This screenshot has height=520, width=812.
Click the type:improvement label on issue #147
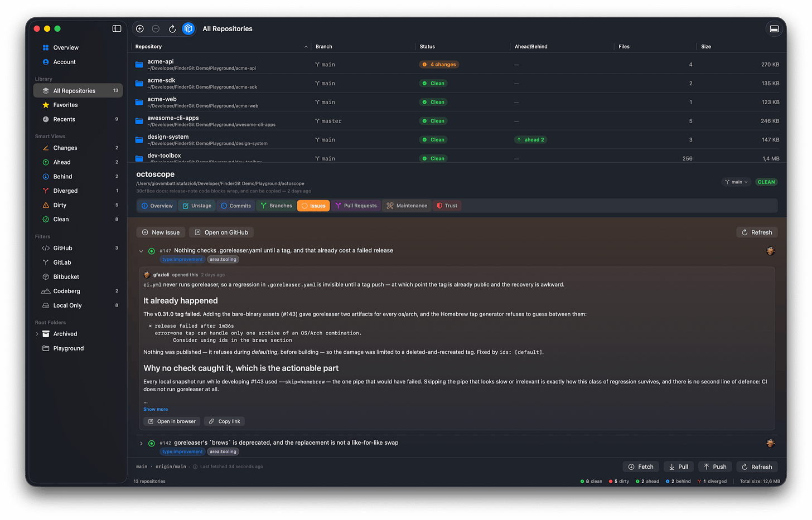182,260
